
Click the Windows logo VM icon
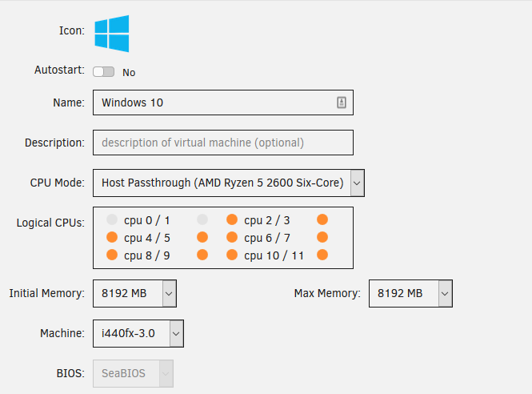tap(112, 34)
